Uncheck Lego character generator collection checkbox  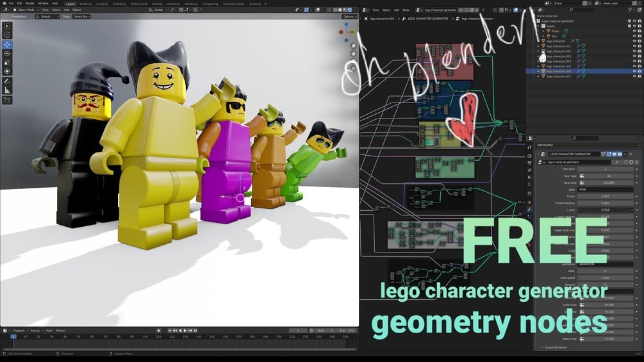click(x=629, y=21)
